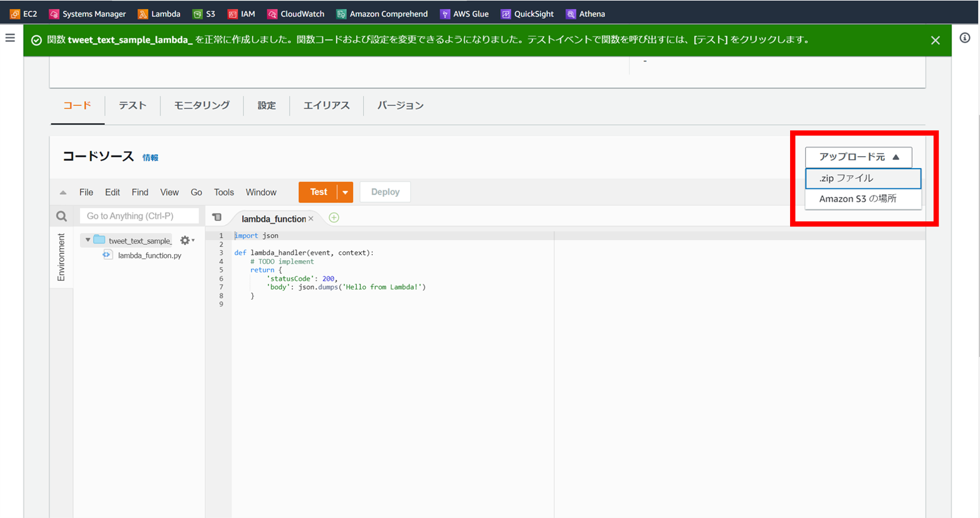Open the Find menu

click(x=140, y=192)
